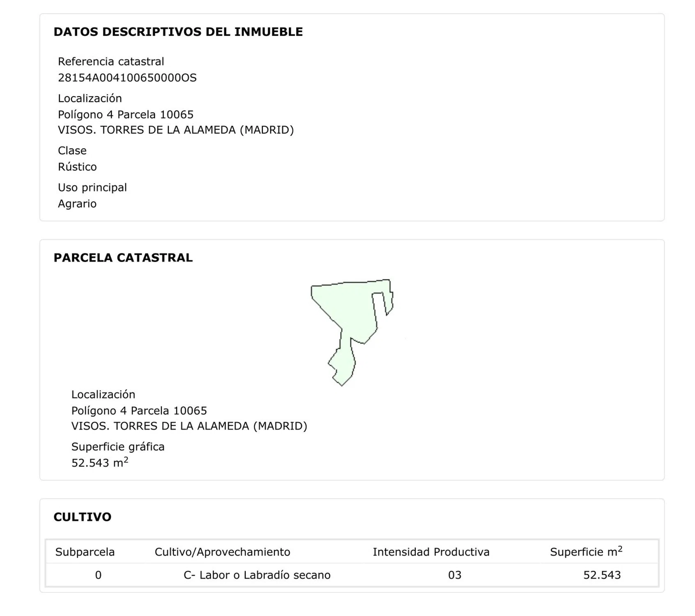Click the 'CULTIVO' section heading
Image resolution: width=695 pixels, height=616 pixels.
click(82, 517)
